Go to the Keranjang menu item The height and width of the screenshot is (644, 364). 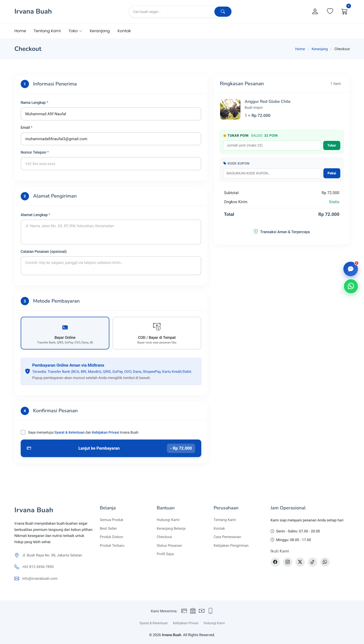click(x=99, y=31)
